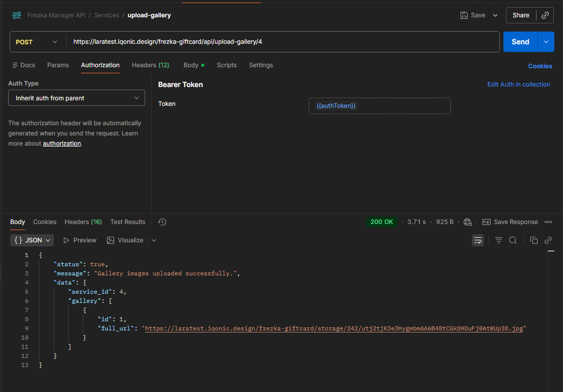The image size is (563, 392).
Task: Click "gallery" key in response
Action: pos(85,301)
